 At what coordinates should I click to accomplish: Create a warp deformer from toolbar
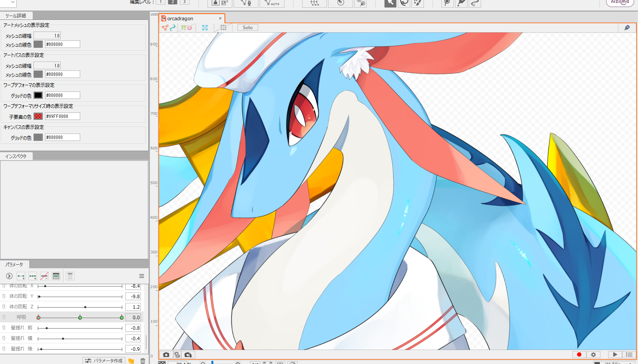tap(315, 3)
